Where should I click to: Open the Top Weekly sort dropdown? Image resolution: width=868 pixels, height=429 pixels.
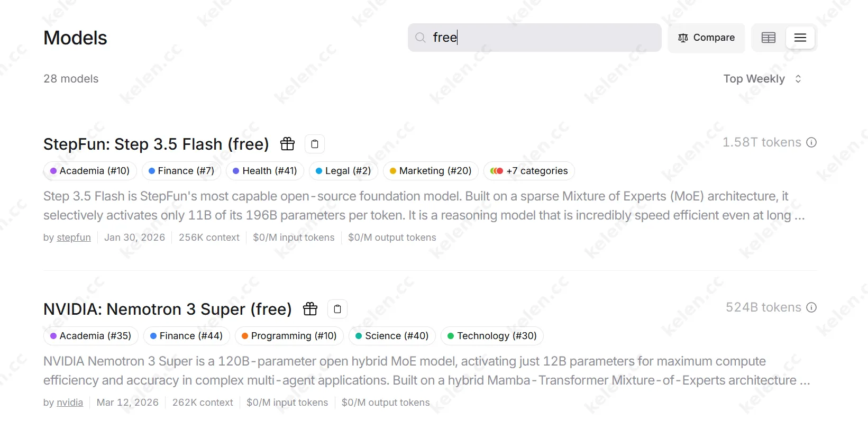pos(762,79)
